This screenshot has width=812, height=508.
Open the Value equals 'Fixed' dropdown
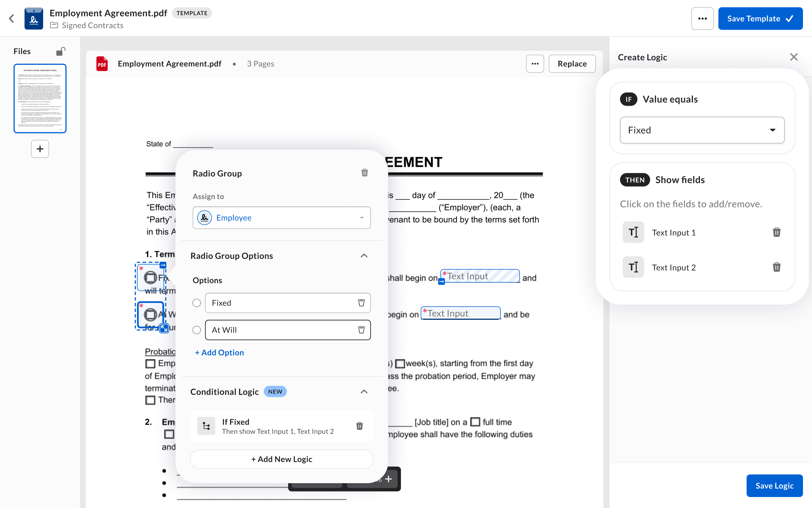click(702, 130)
